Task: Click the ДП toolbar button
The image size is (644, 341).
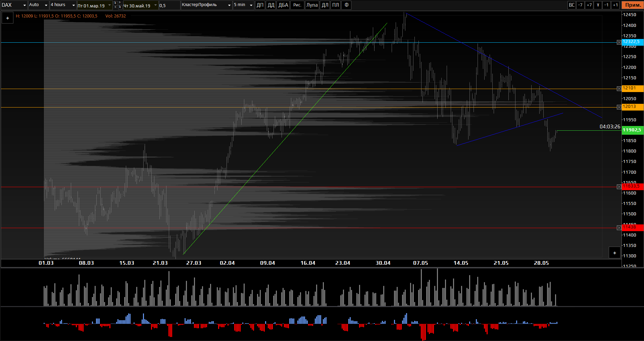Action: tap(260, 5)
